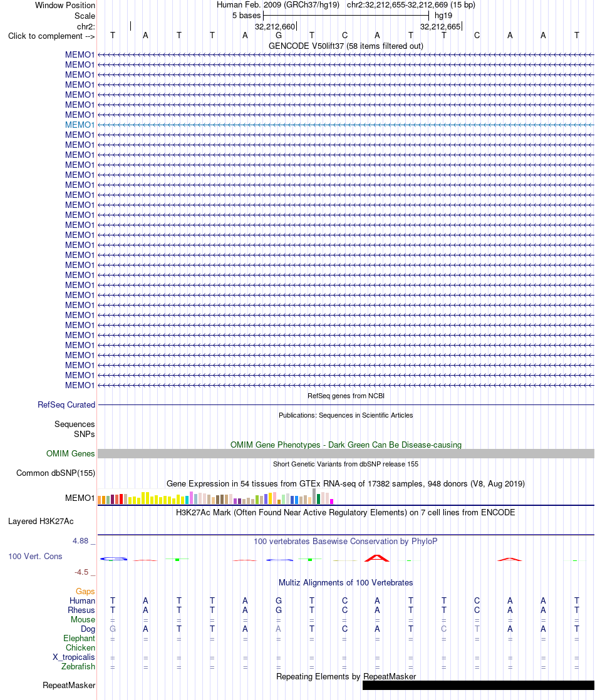Click the faded G in the Dog row
The image size is (595, 700).
point(113,629)
